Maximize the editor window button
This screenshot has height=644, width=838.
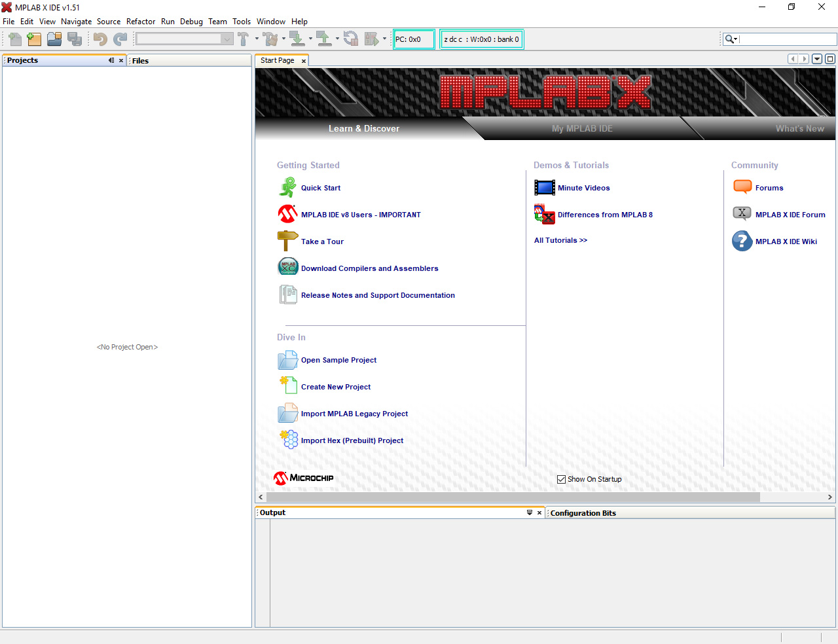pos(830,59)
